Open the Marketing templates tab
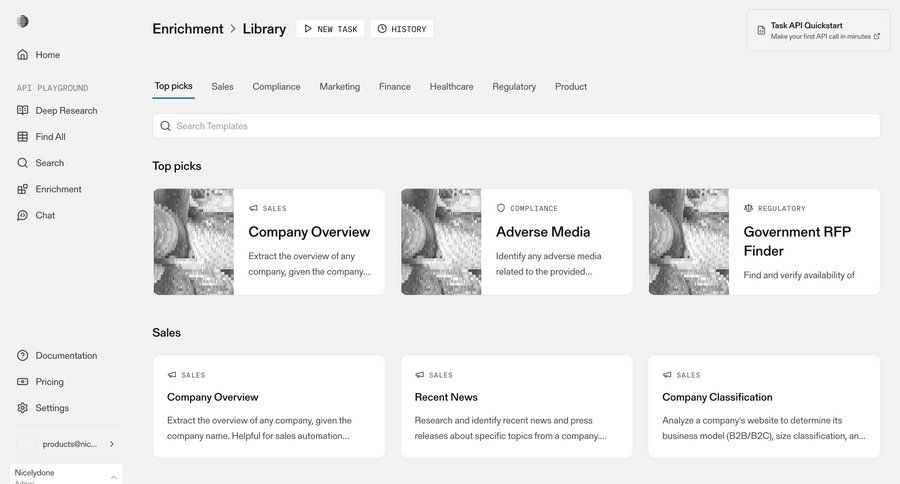 (x=339, y=87)
